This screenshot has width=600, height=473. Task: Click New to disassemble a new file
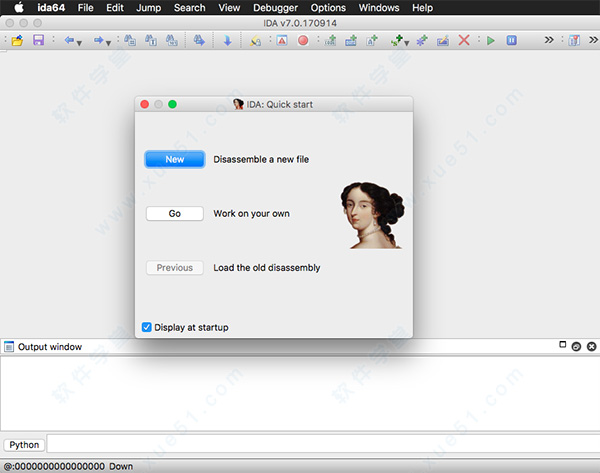coord(174,159)
